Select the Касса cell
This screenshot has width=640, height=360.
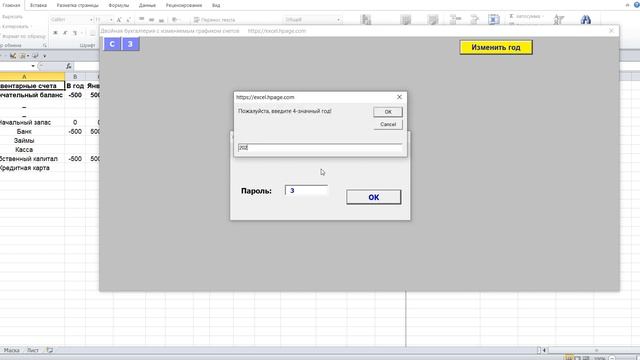pos(32,150)
